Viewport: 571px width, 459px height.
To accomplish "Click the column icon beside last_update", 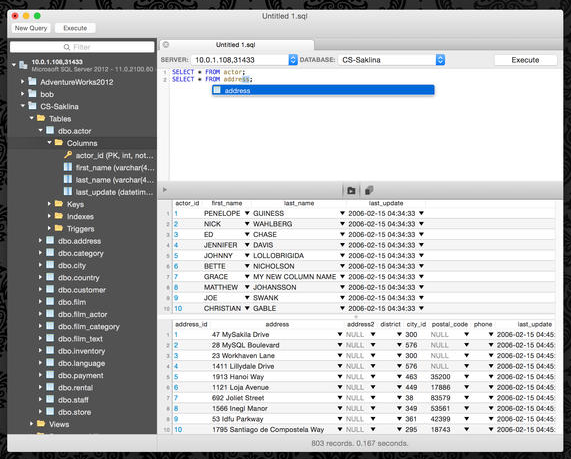I will tap(68, 191).
